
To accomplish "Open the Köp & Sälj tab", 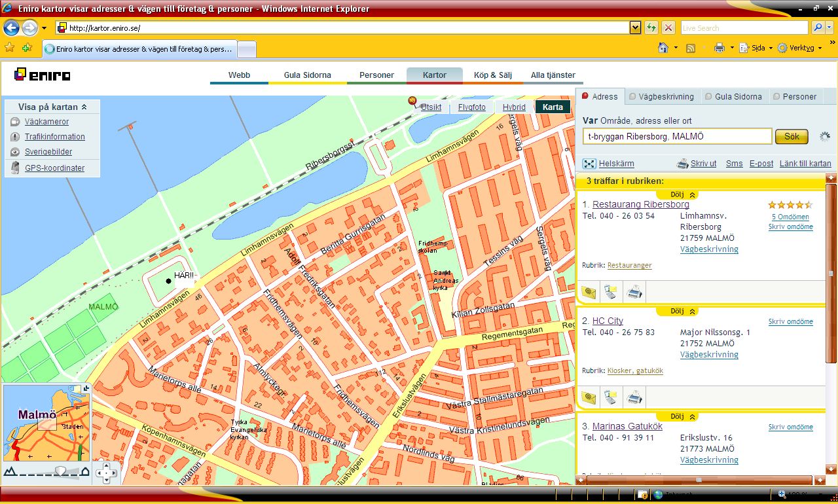I will [493, 75].
